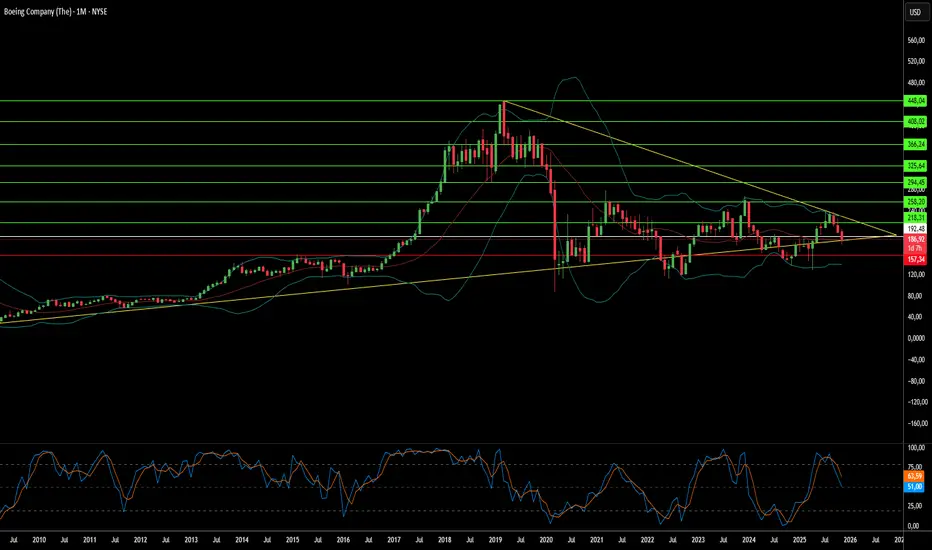Click the red 186,92 current price label

[915, 239]
